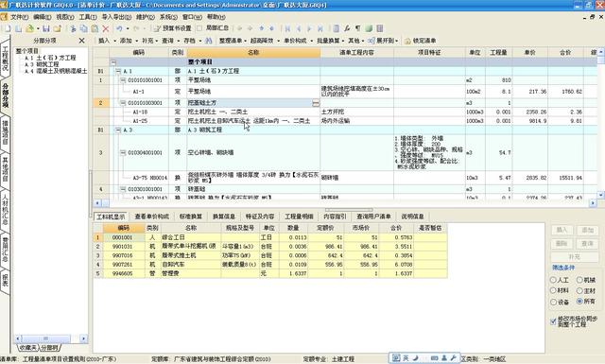605x364 pixels.
Task: Collapse the A.3 砌筑工程 row
Action: pyautogui.click(x=118, y=130)
